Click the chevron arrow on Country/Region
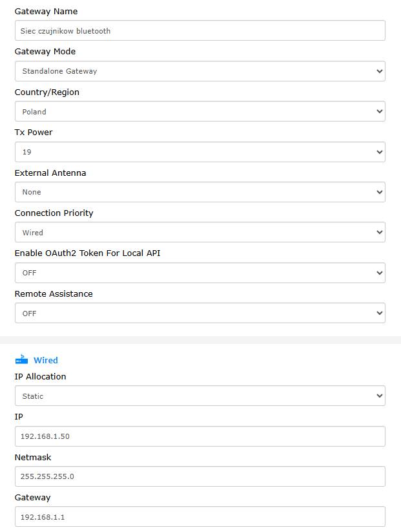 [x=380, y=111]
